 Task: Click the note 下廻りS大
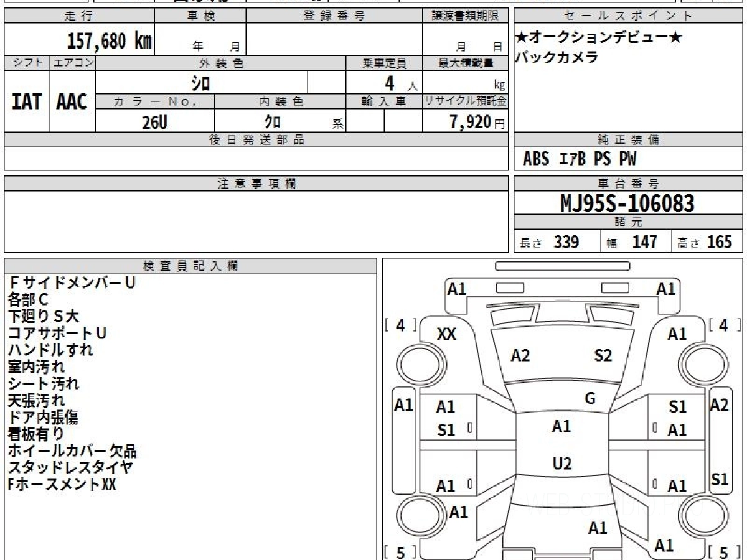(x=44, y=317)
